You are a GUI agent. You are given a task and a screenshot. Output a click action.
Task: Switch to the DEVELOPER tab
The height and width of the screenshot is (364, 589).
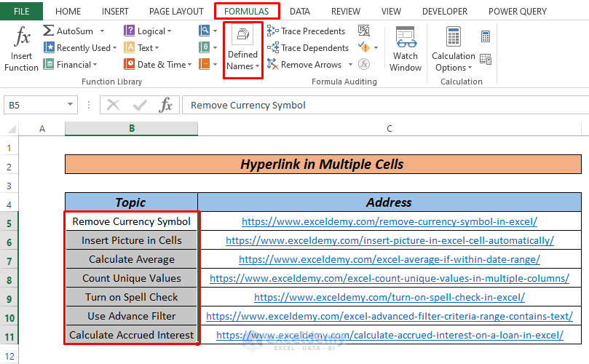(x=445, y=12)
